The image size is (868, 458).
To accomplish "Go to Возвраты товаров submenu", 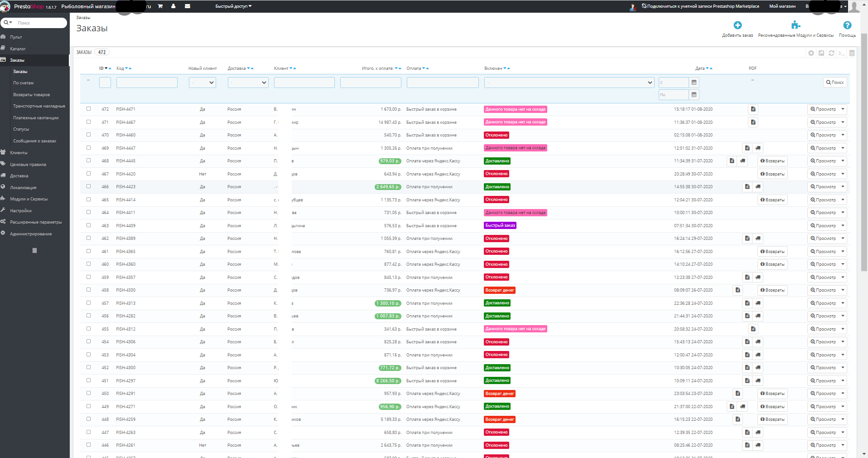I will [x=31, y=95].
